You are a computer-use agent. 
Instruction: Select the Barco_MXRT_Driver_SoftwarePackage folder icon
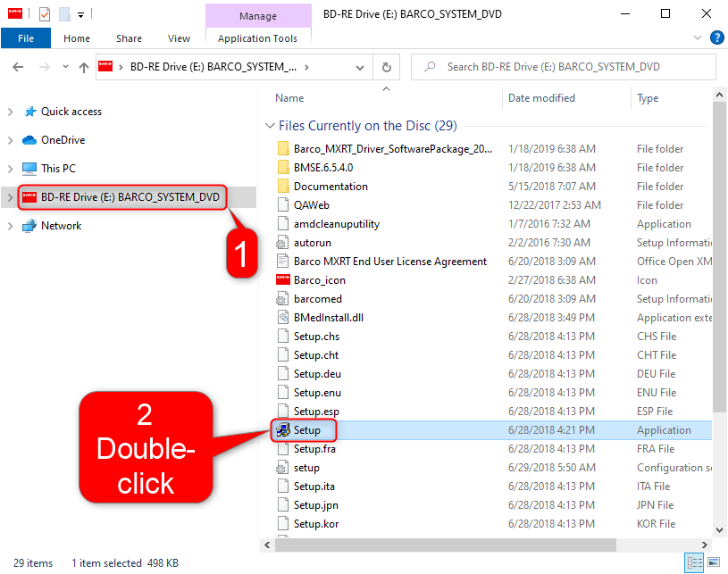pos(283,148)
